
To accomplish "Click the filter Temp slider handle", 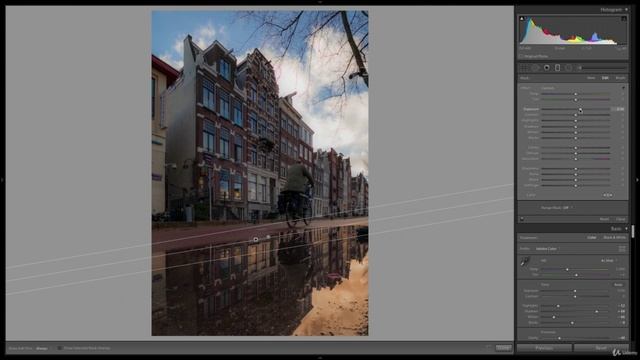I will click(x=576, y=94).
